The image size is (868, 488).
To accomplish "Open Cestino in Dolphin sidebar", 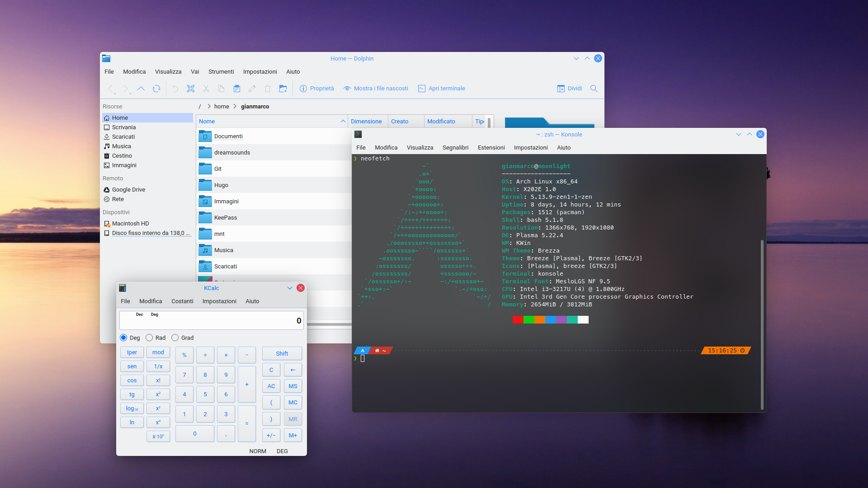I will (x=147, y=156).
